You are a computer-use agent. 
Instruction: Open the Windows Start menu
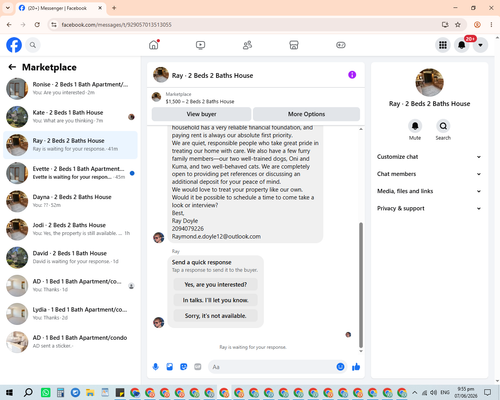(x=9, y=392)
